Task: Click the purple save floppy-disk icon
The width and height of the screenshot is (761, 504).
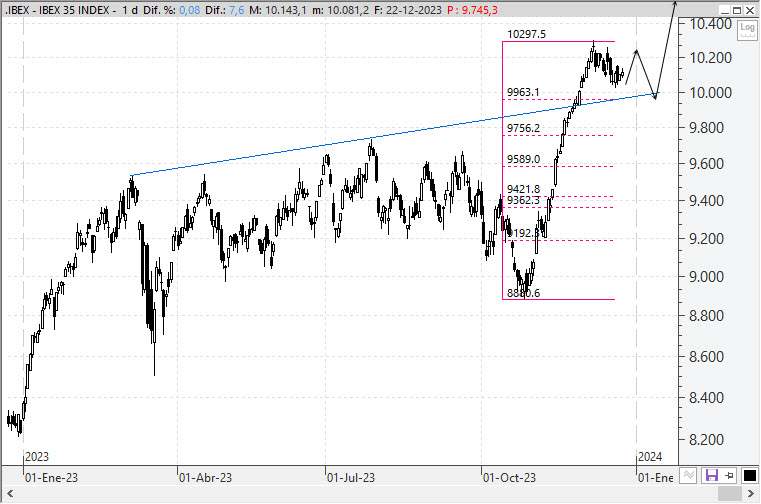Action: click(711, 475)
